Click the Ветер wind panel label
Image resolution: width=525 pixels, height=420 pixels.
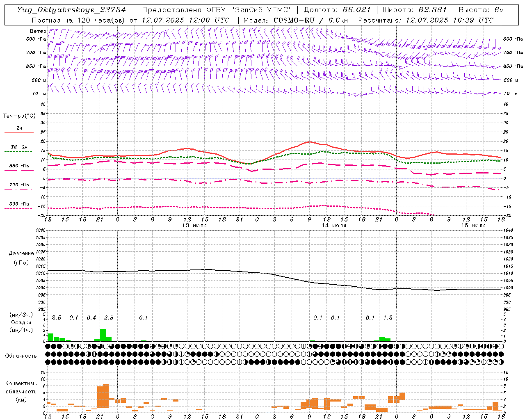38,31
